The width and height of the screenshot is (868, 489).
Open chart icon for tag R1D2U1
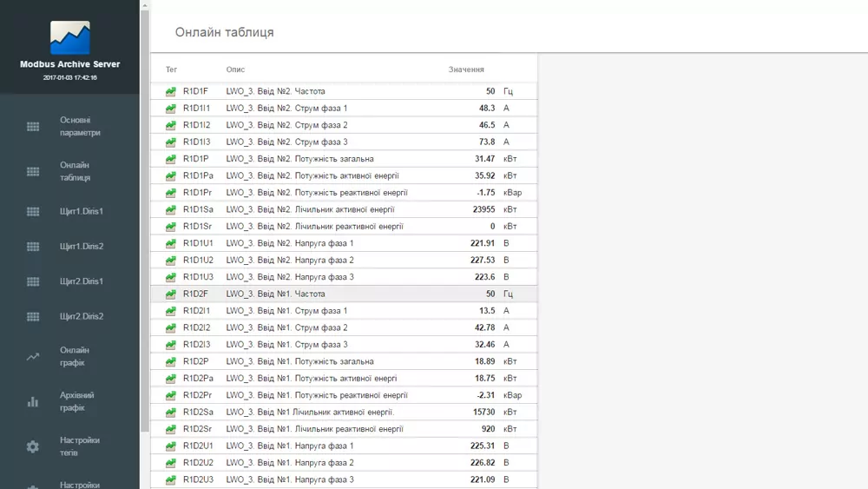pyautogui.click(x=170, y=446)
